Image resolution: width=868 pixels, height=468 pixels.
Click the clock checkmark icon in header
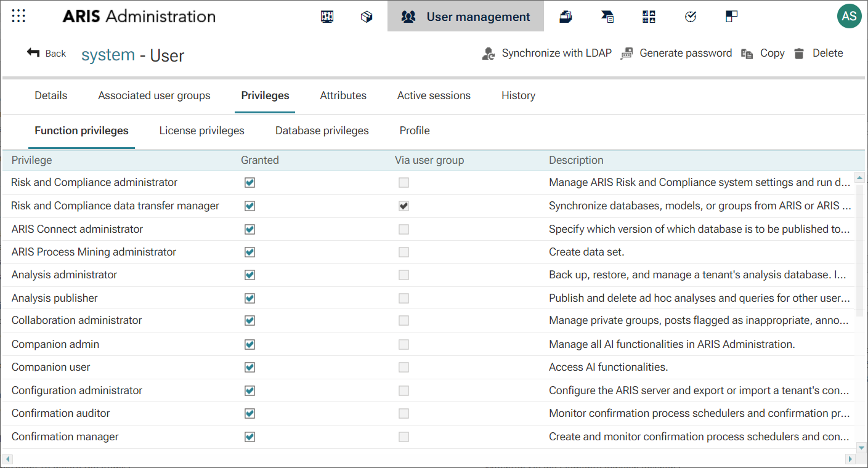pyautogui.click(x=691, y=17)
